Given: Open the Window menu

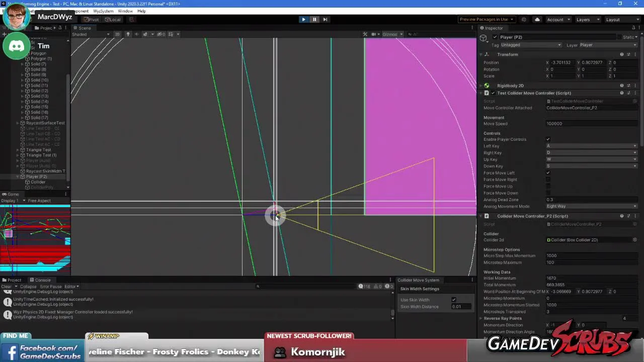Looking at the screenshot, I should [125, 11].
